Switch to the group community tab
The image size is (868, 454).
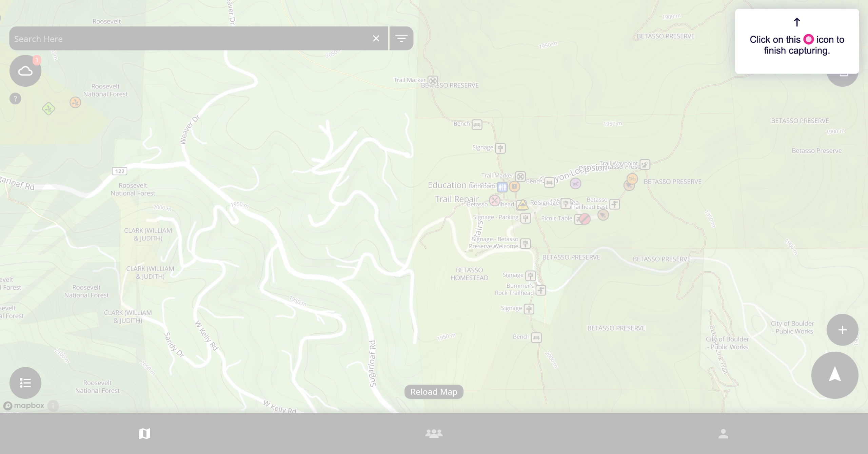434,433
